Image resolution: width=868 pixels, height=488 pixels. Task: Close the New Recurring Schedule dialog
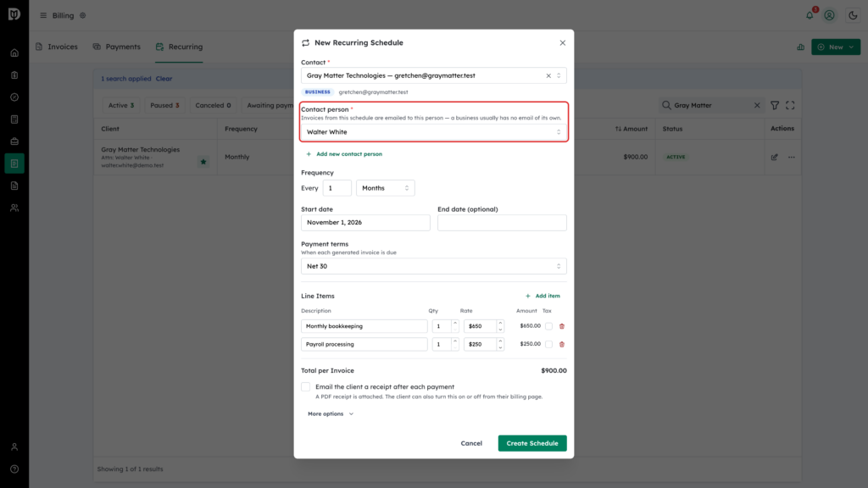point(563,42)
